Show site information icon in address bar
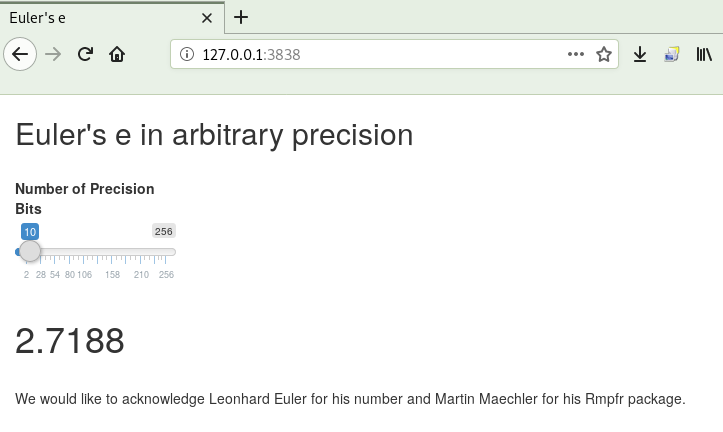Viewport: 723px width, 432px height. coord(187,54)
